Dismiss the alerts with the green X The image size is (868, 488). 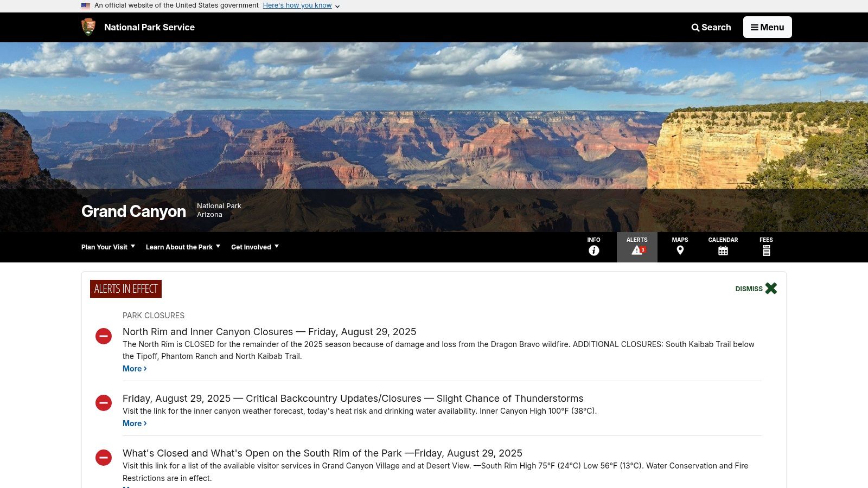tap(756, 288)
